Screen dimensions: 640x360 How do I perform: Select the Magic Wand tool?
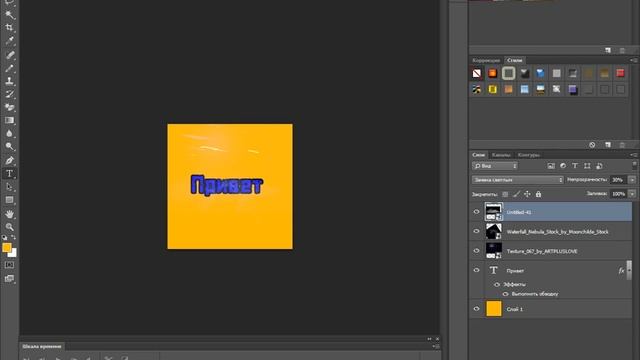click(x=9, y=15)
